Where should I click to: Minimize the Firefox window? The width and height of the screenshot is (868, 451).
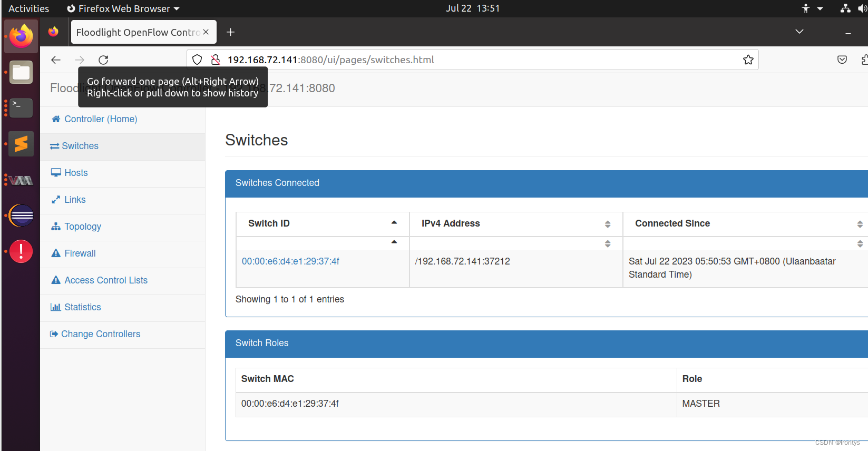click(x=848, y=32)
